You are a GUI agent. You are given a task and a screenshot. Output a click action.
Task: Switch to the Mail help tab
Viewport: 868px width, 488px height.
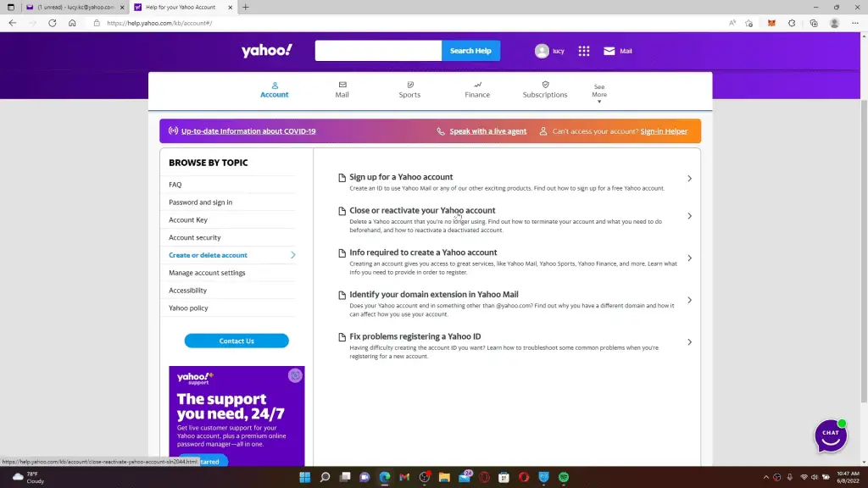coord(342,90)
